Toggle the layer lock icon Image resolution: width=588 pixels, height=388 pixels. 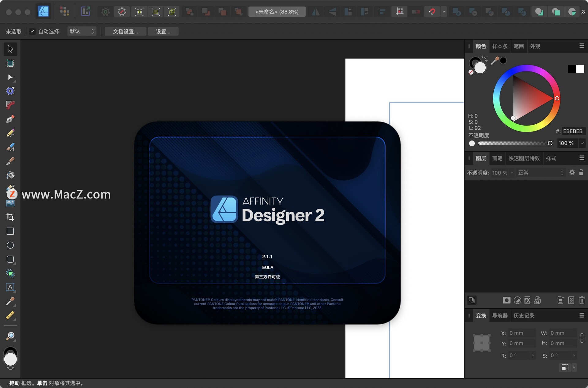click(x=581, y=172)
